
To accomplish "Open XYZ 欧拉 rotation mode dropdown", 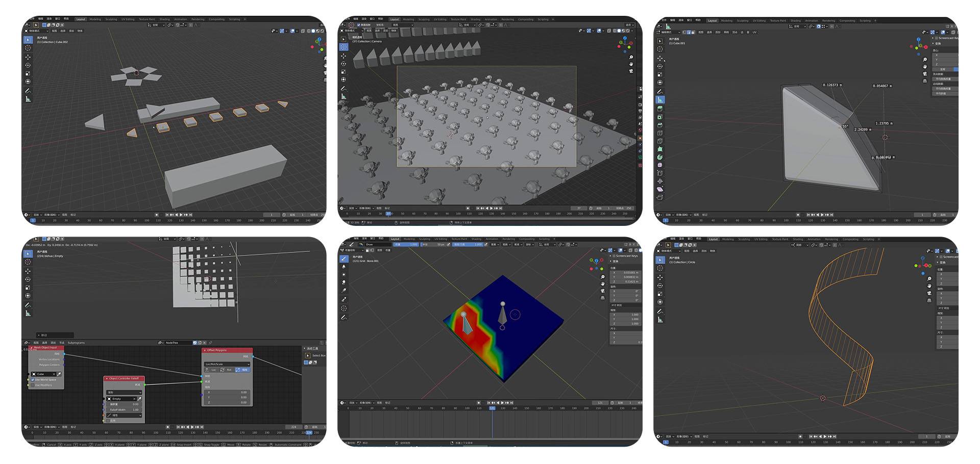I will point(626,305).
